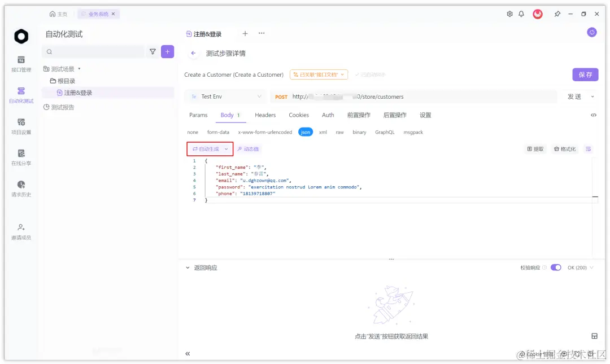The image size is (610, 364).
Task: View 请求历史 via sidebar icon
Action: [x=20, y=188]
